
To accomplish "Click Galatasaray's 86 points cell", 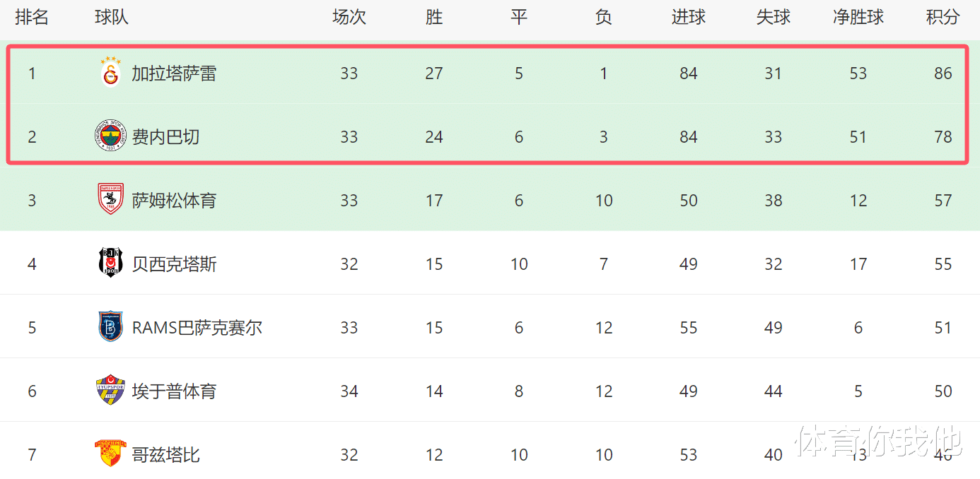I will pyautogui.click(x=943, y=73).
